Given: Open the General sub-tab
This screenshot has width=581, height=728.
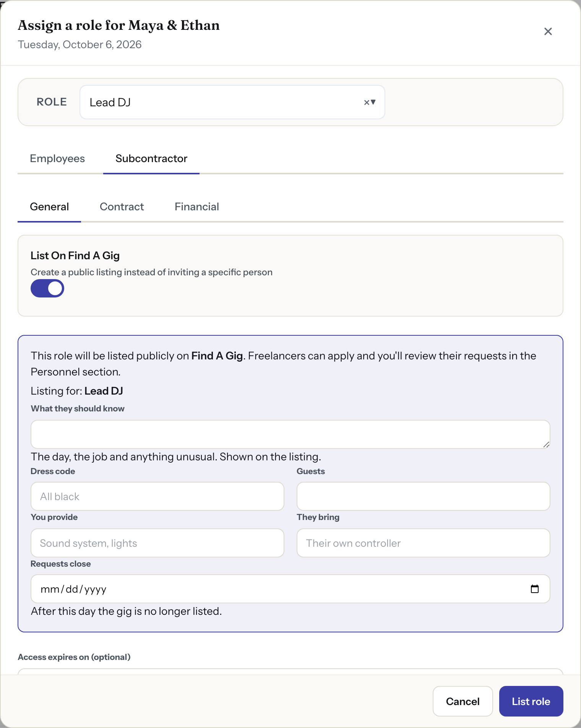Looking at the screenshot, I should (49, 206).
